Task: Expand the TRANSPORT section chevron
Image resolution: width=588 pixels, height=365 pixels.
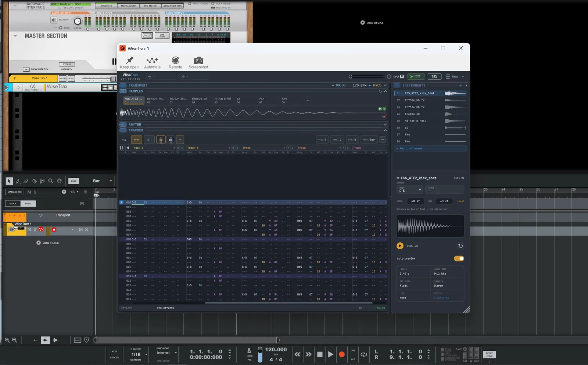Action: click(385, 86)
